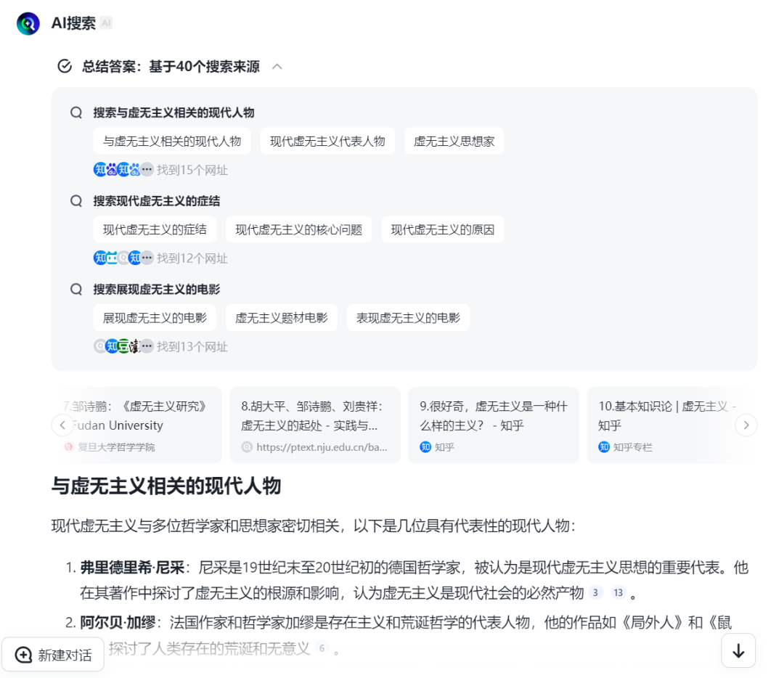The height and width of the screenshot is (678, 784).
Task: Open source icons next to 找到12个网址
Action: click(x=123, y=258)
